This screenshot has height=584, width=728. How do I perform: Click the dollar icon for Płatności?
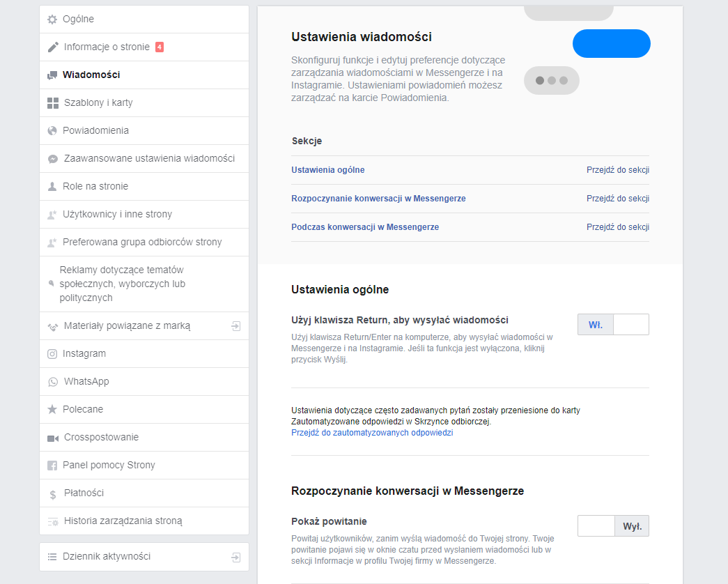pos(52,493)
